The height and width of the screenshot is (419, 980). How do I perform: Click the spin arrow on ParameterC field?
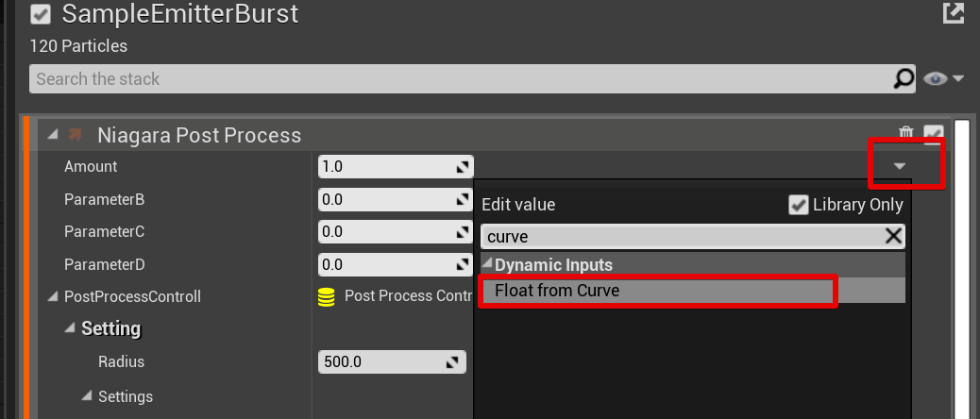click(464, 231)
